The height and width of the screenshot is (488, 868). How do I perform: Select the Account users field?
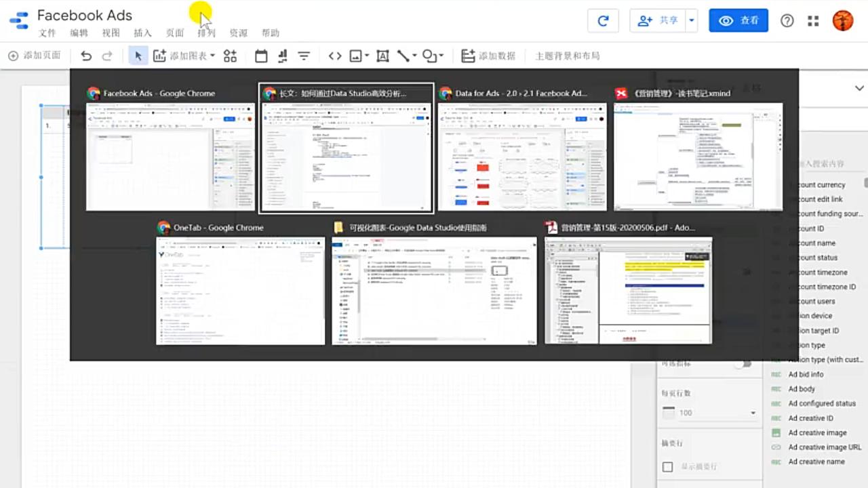[x=816, y=301]
